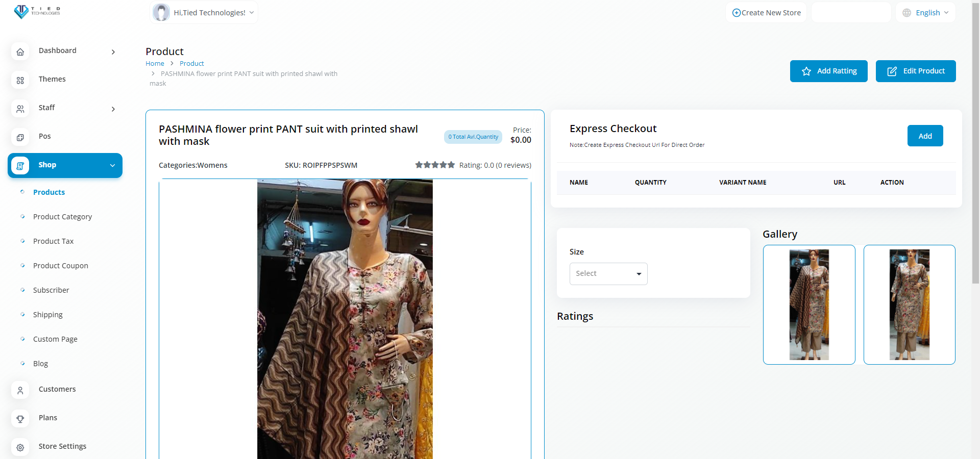Expand the Dashboard submenu chevron
This screenshot has width=980, height=459.
113,52
